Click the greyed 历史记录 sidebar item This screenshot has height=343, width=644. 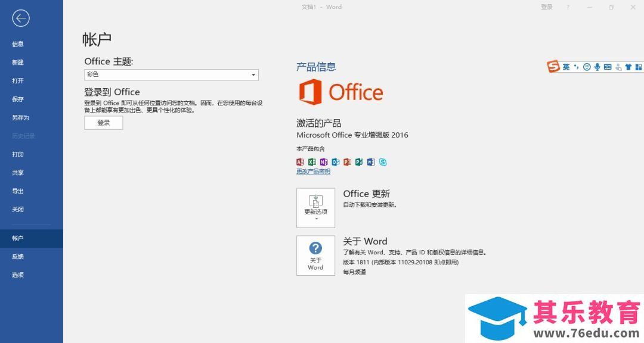coord(23,136)
